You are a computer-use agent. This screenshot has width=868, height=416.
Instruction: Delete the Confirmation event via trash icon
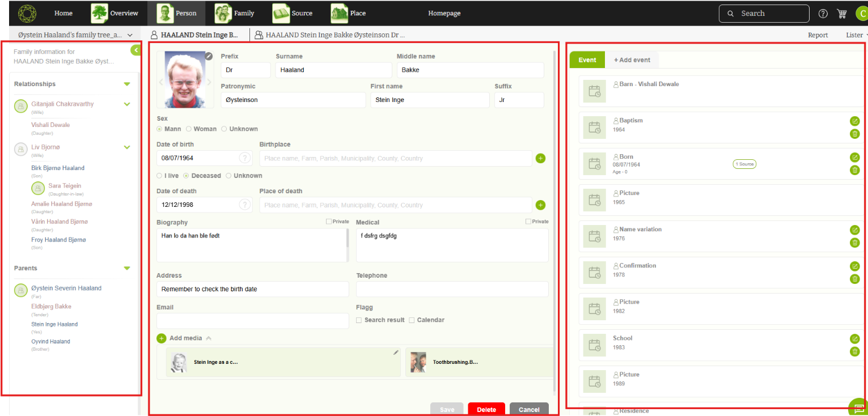point(854,279)
